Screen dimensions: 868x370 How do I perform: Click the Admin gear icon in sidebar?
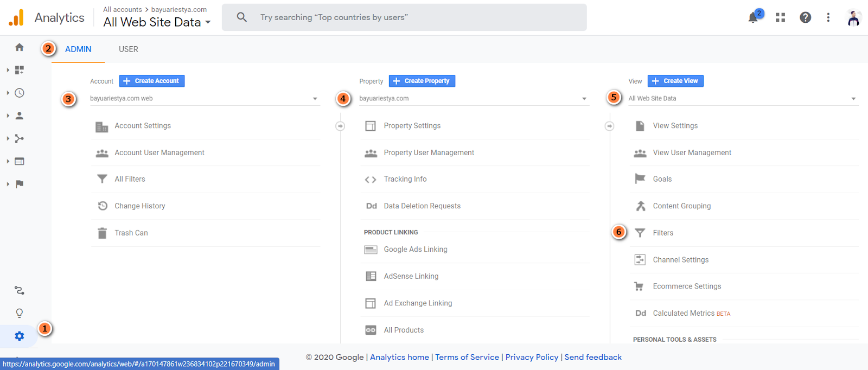coord(20,336)
